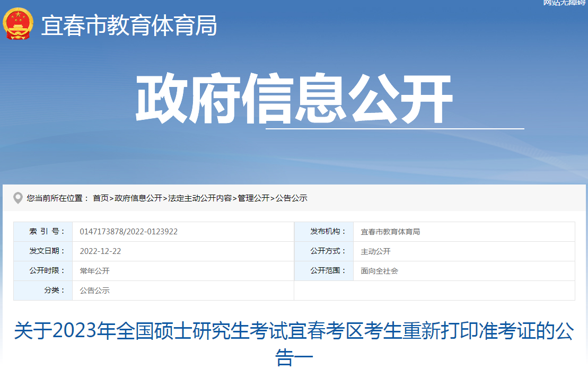
Task: Navigate to 管理公开 breadcrumb
Action: click(253, 198)
